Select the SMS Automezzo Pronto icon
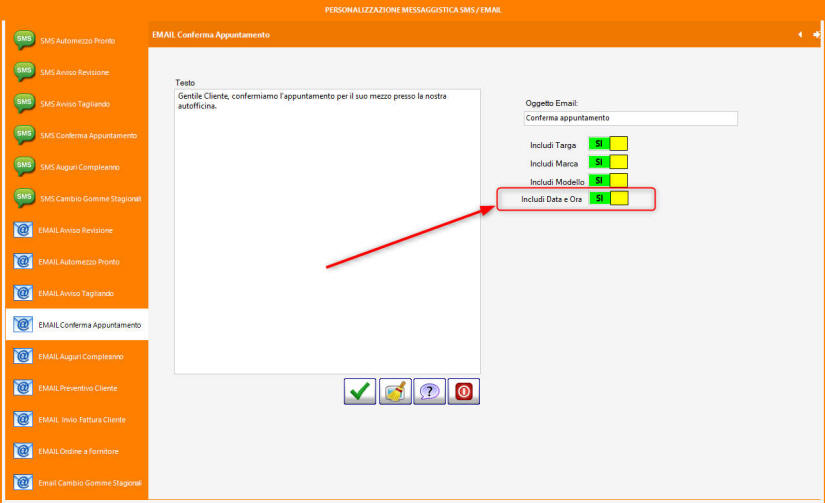 point(24,41)
